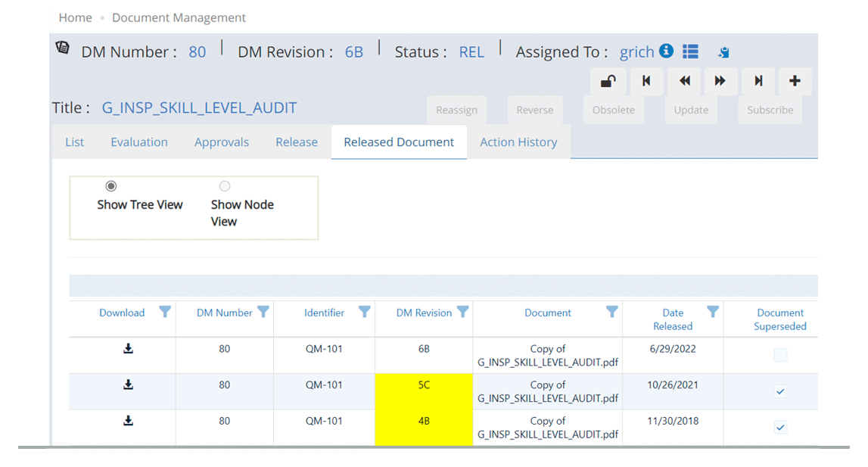Click the clipboard assignment icon in header
Viewport: 868px width, 467px height.
click(723, 52)
